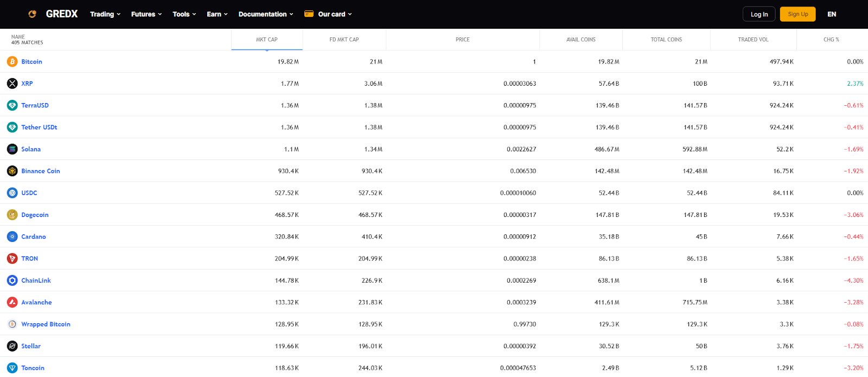Sort table by MKT CAP column
This screenshot has height=377, width=868.
[x=266, y=40]
